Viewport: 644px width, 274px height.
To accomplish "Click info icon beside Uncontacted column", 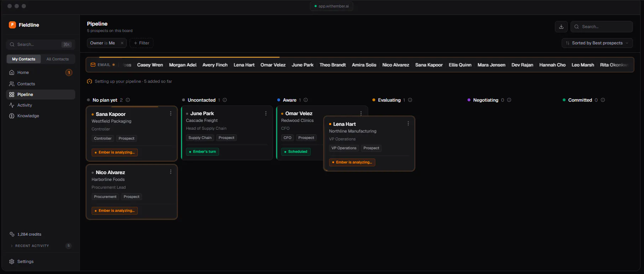I will 225,100.
